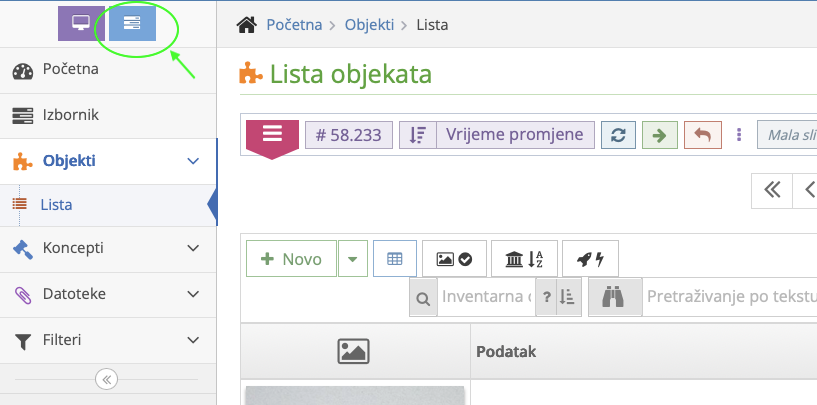Go to Početna breadcrumb link
Image resolution: width=817 pixels, height=405 pixels.
pos(294,24)
